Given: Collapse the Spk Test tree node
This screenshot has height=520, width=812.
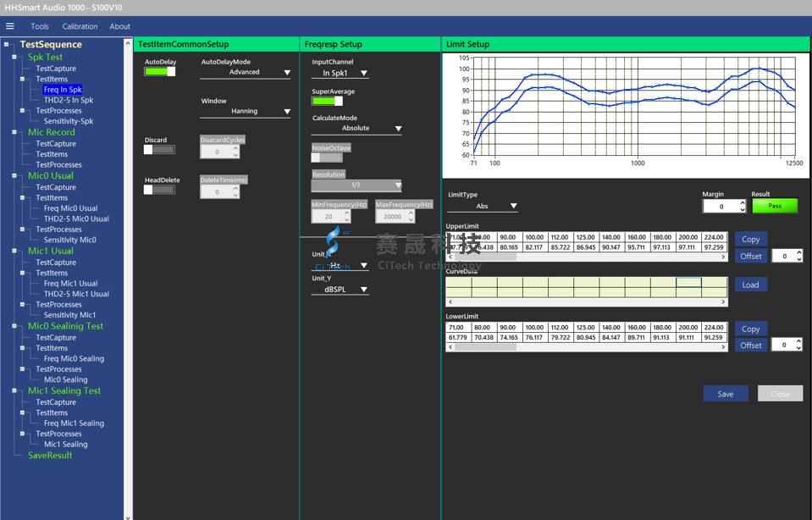Looking at the screenshot, I should coord(14,57).
